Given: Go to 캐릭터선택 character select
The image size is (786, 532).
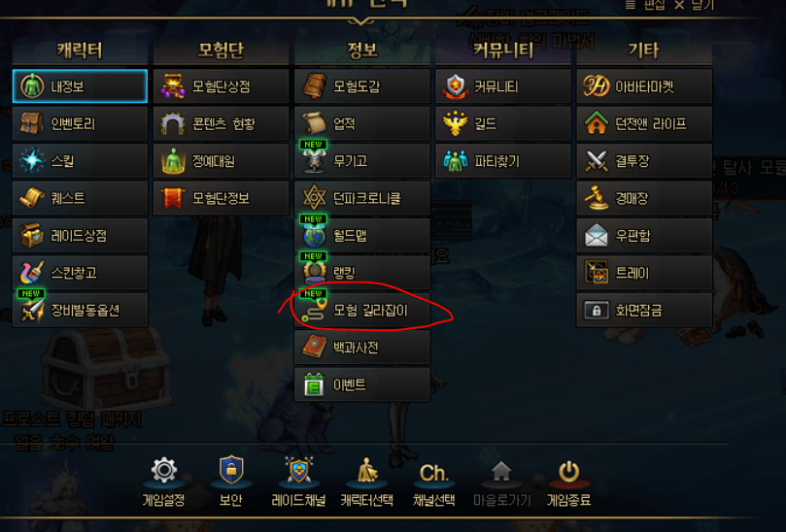Looking at the screenshot, I should (367, 482).
